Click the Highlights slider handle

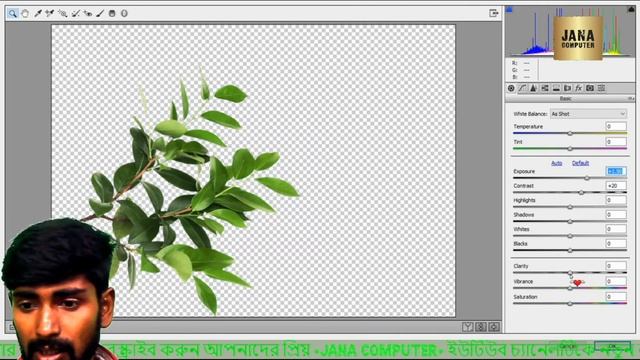pos(570,207)
